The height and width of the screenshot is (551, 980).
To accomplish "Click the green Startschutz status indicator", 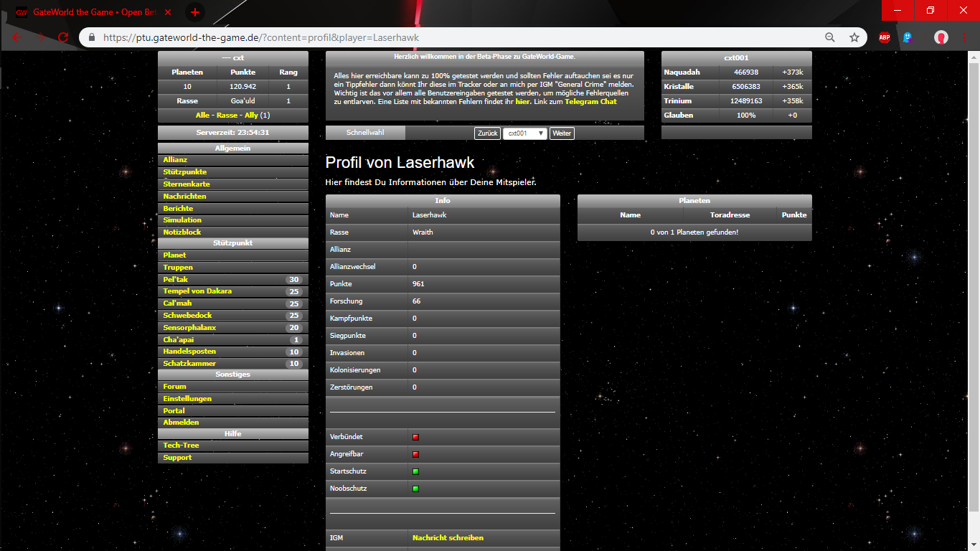I will click(x=415, y=471).
